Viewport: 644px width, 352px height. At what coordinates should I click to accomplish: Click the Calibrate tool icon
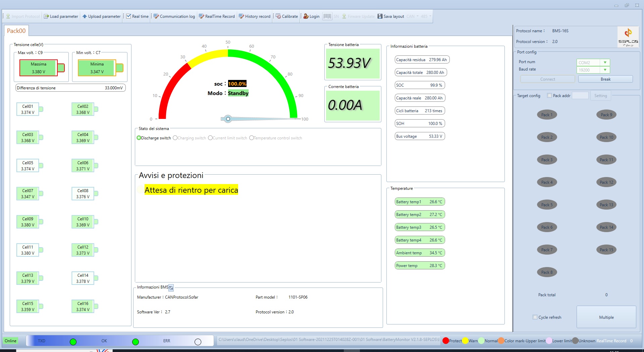(x=278, y=16)
